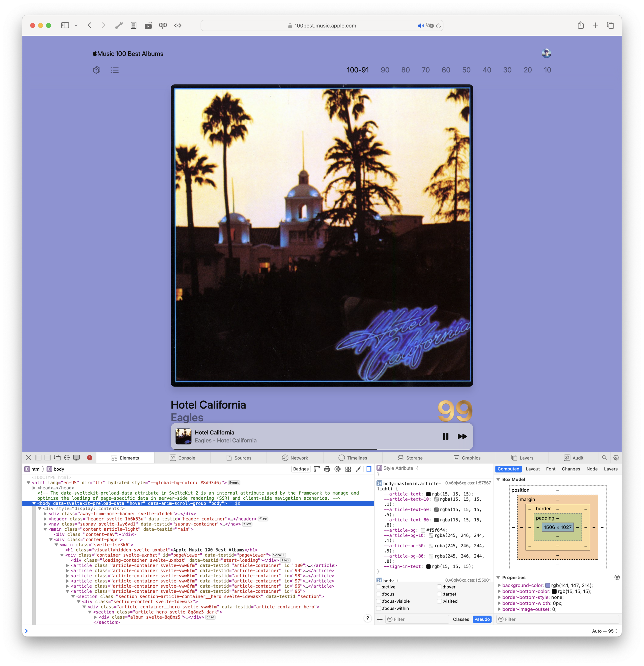Viewport: 644px width, 666px height.
Task: Jump to albums 90 in the navigation
Action: (x=385, y=70)
